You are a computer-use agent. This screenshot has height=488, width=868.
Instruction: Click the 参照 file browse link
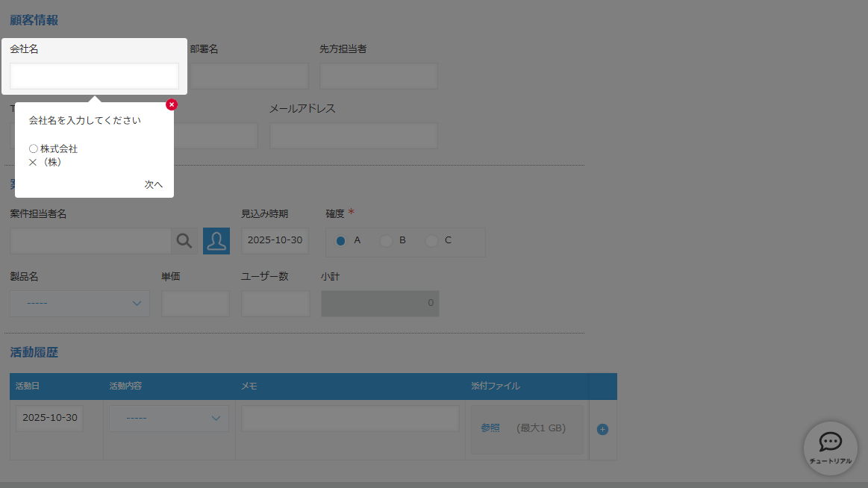tap(490, 428)
